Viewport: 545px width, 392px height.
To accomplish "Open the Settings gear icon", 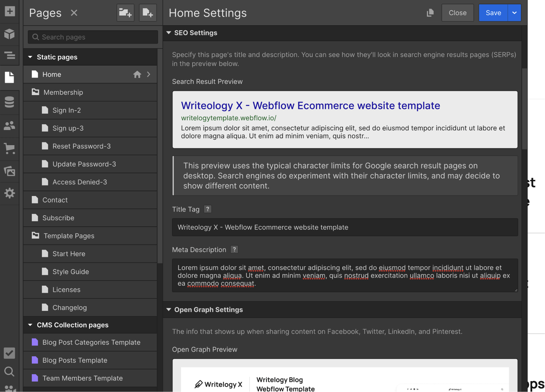I will point(9,193).
